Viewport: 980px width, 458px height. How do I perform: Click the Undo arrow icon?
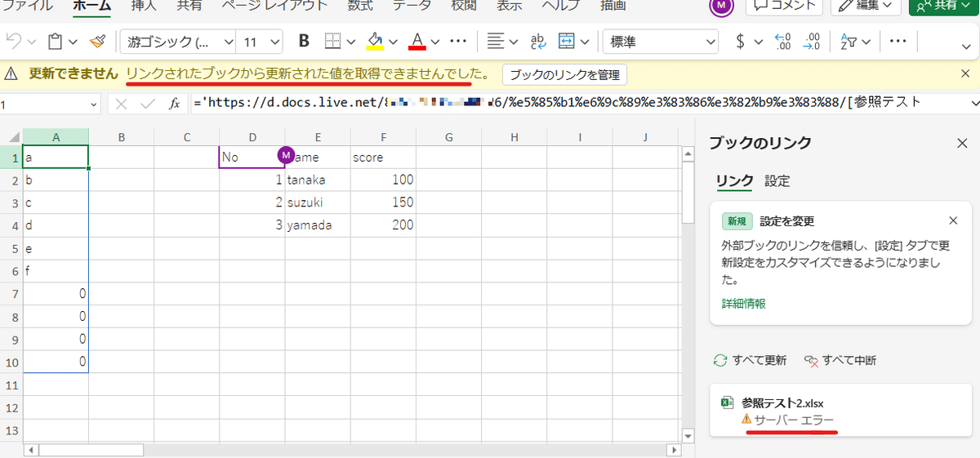click(12, 41)
